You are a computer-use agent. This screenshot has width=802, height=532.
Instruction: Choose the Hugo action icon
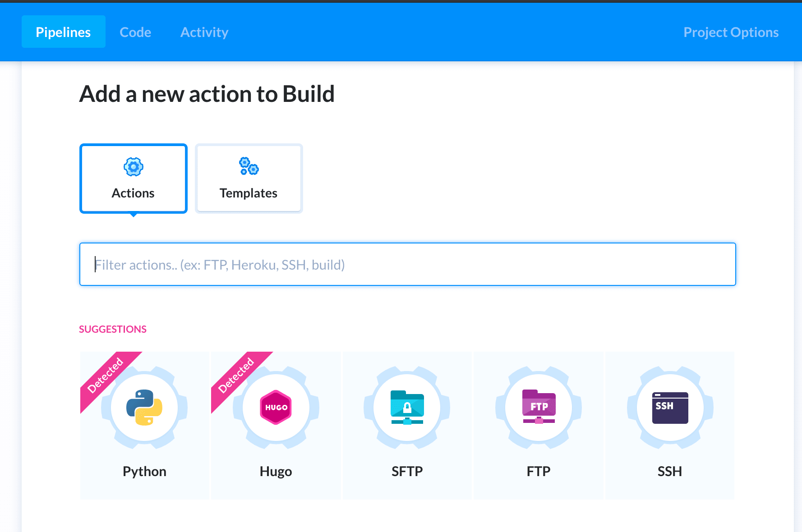[x=276, y=408]
